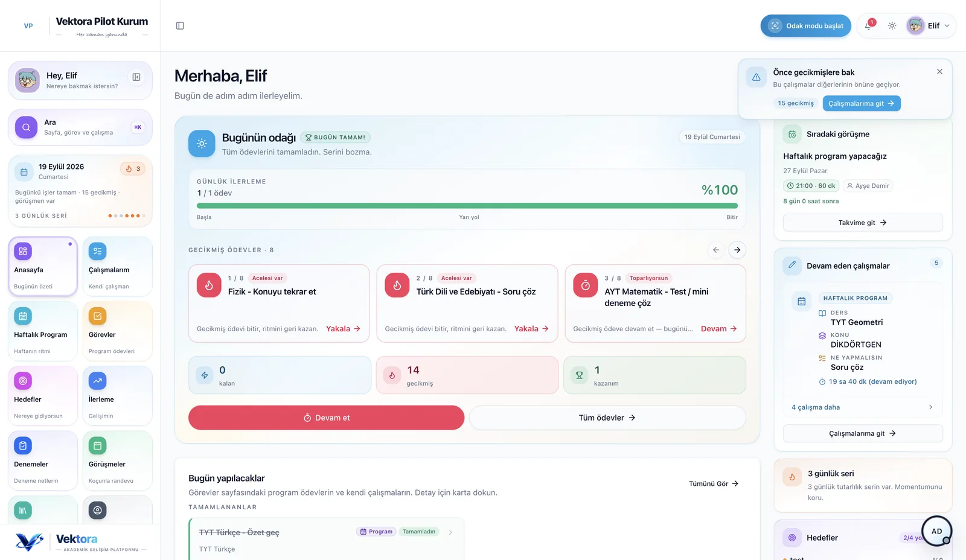Expand 4 çalışma daha row
This screenshot has height=560, width=966.
tap(862, 407)
